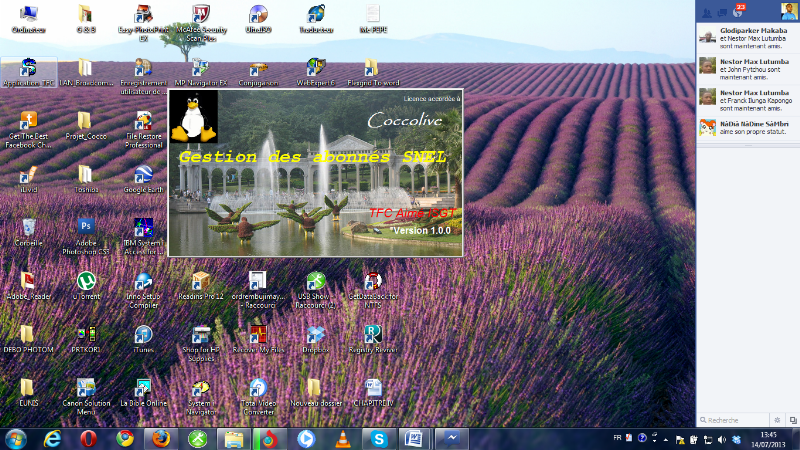Click the Facebook notifications globe icon

(x=738, y=11)
